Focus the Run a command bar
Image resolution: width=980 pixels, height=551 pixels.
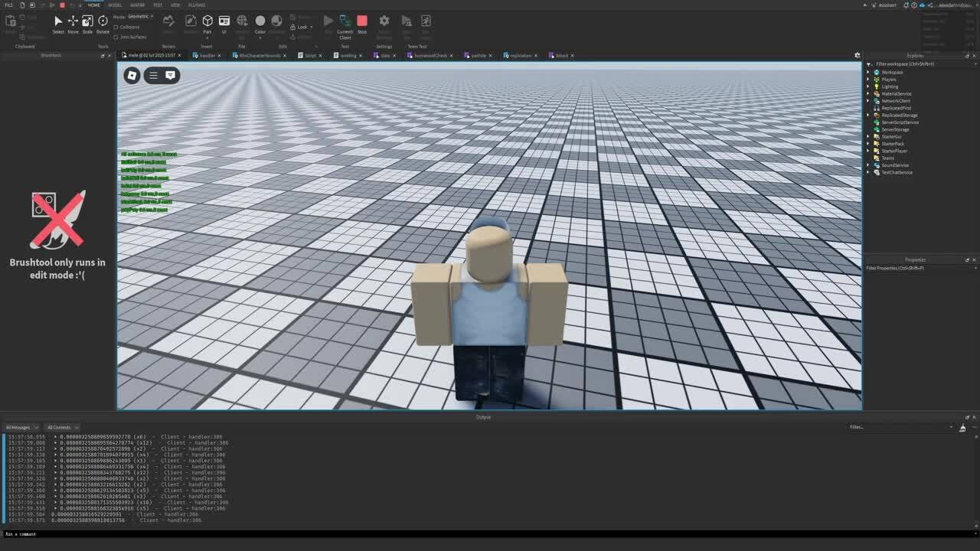coord(490,534)
